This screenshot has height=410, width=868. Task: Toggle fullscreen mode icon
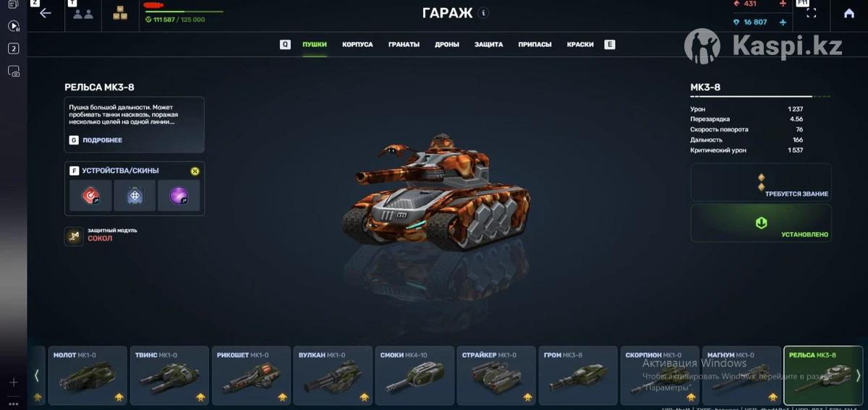pyautogui.click(x=811, y=13)
